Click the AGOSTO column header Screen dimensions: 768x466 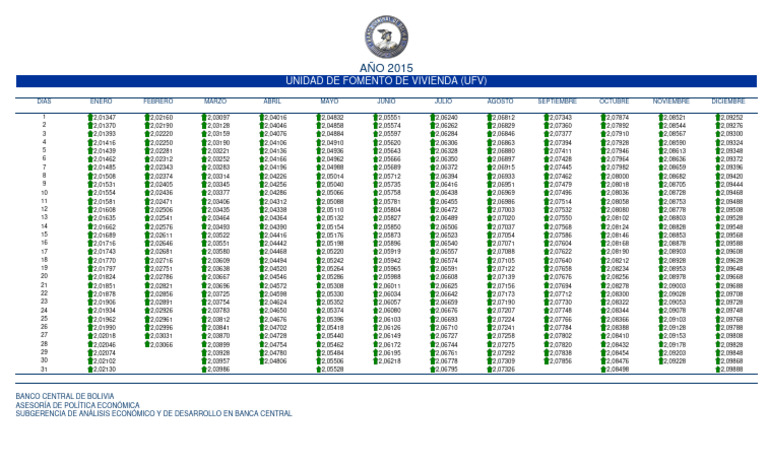click(500, 102)
